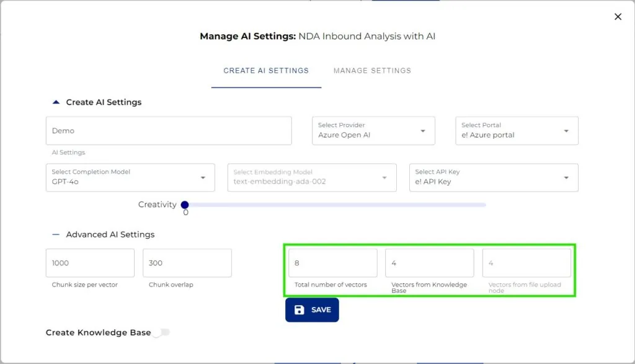Click the Vectors from file upload node field

tap(526, 263)
